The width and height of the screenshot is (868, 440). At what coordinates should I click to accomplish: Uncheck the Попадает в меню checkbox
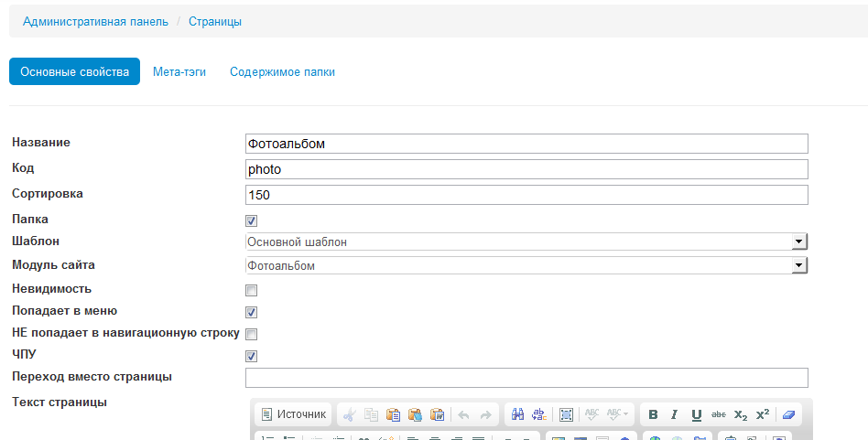(251, 312)
